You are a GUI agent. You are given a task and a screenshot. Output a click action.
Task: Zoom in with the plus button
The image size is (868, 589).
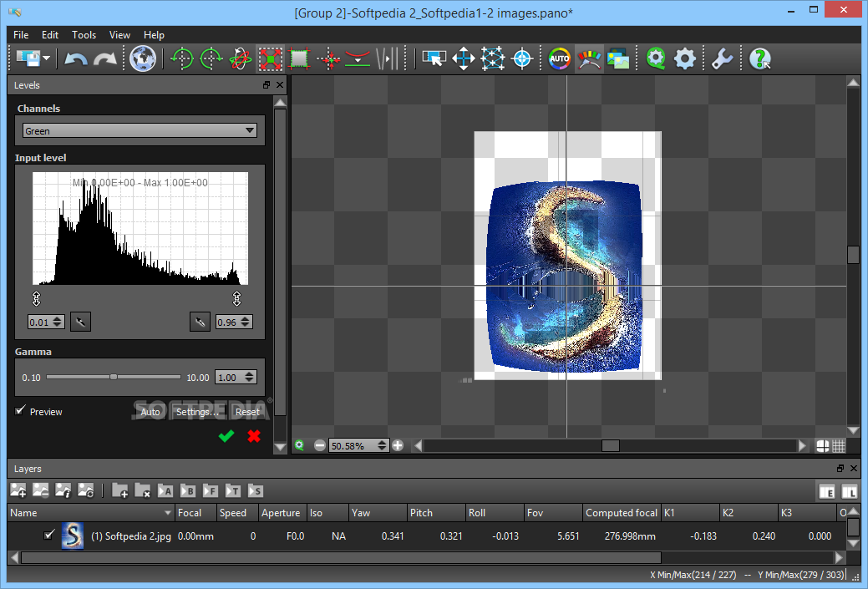pos(398,445)
